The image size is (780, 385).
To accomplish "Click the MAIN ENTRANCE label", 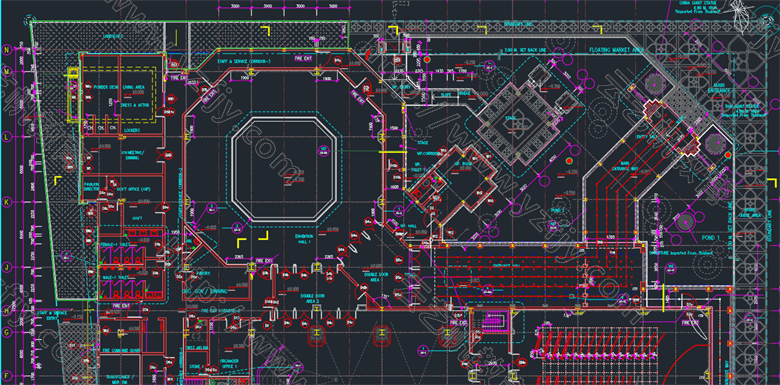I will point(719,88).
